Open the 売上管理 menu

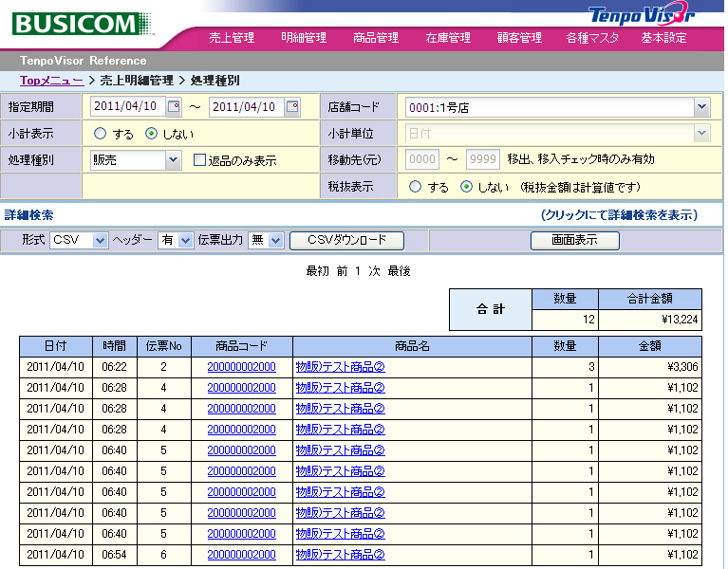click(232, 38)
